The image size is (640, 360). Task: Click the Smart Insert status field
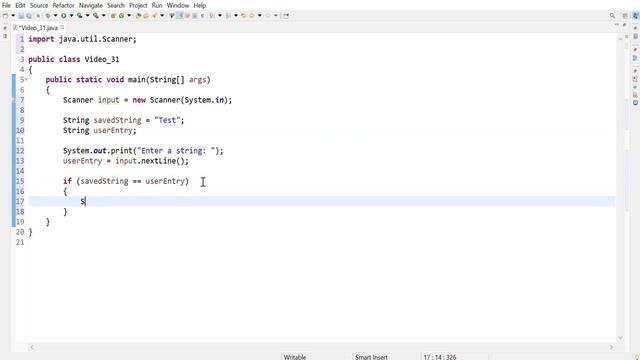371,357
